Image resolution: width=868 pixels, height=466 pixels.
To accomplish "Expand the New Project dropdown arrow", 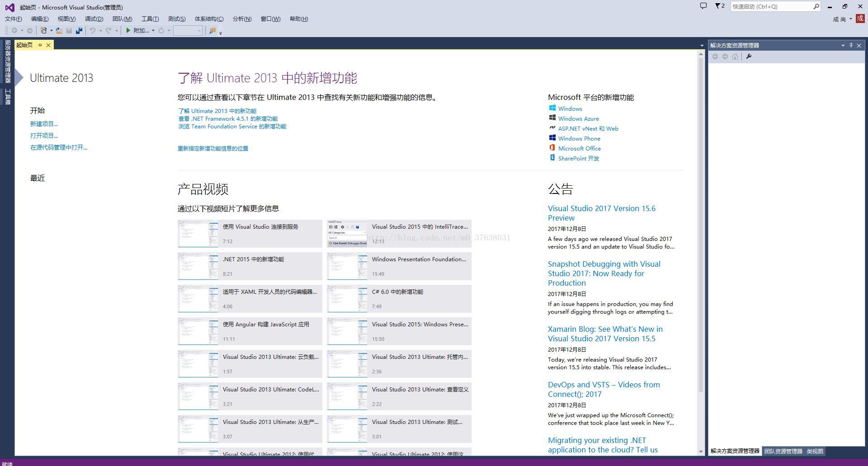I will [x=51, y=31].
